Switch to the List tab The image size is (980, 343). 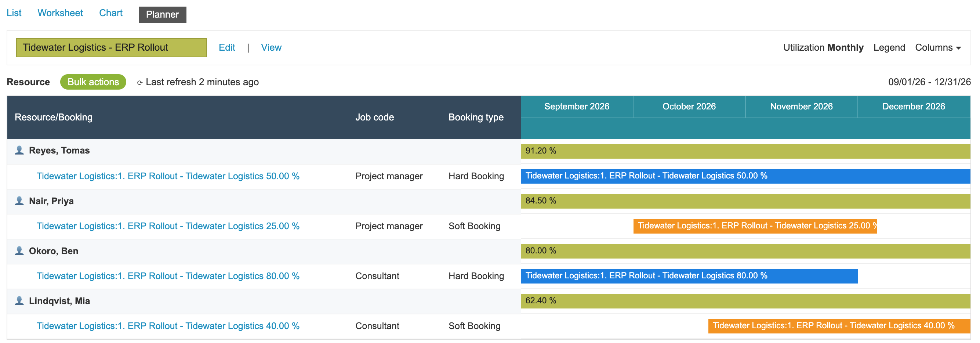tap(14, 13)
